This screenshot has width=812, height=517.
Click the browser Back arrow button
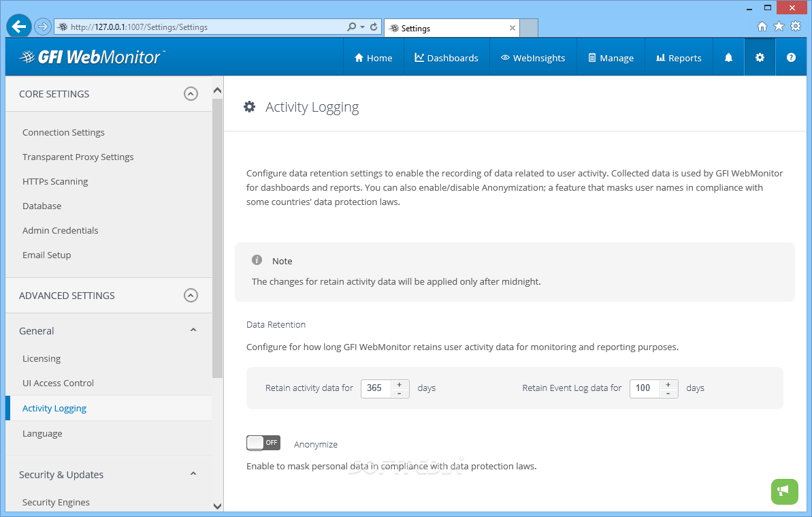pos(19,27)
